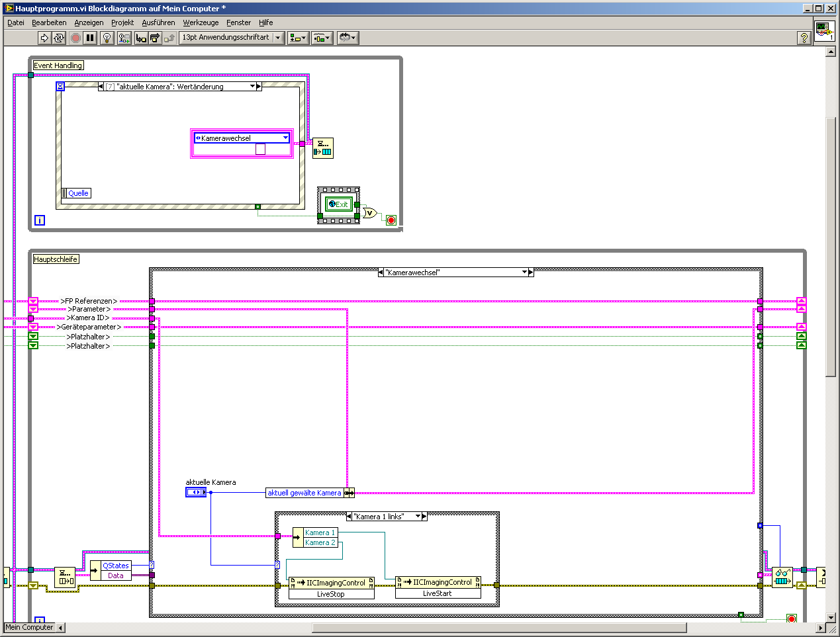
Task: Select the Kamera 2 unbundle element
Action: click(320, 542)
